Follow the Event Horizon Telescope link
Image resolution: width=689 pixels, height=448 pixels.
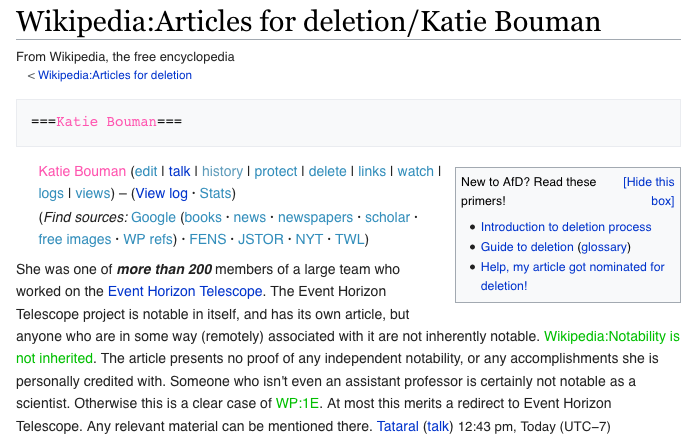(185, 292)
